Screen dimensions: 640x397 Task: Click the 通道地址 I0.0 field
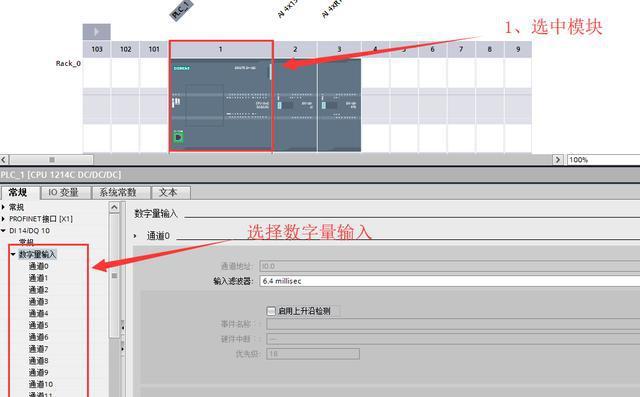pos(450,266)
